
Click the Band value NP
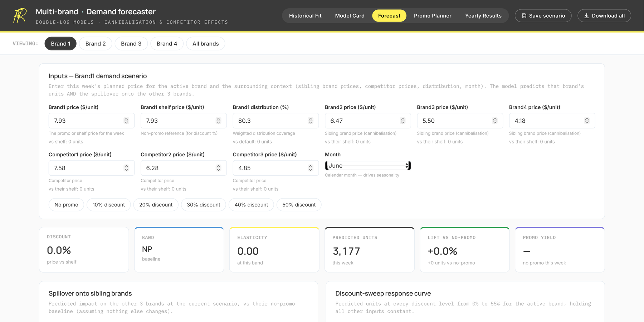coord(147,249)
